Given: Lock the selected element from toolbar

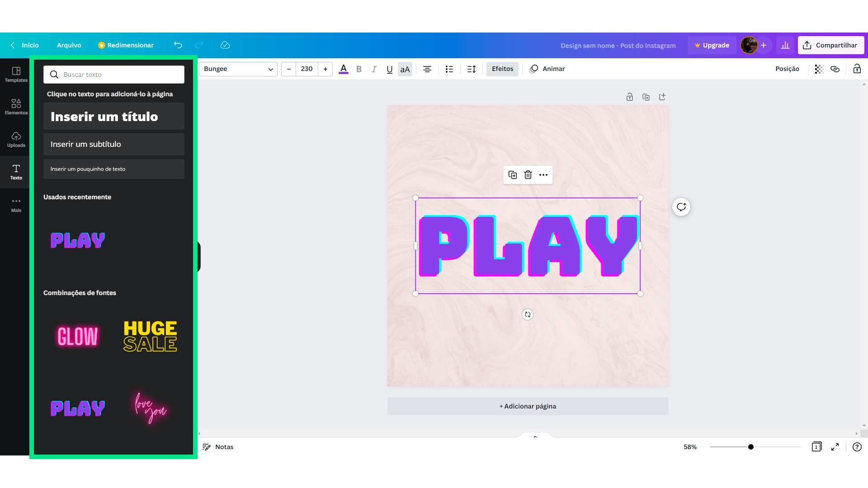Looking at the screenshot, I should [857, 69].
